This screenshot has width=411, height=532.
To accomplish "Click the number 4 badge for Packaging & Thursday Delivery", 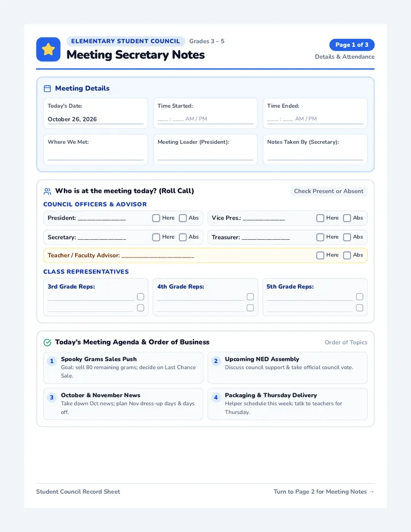I will [x=216, y=397].
